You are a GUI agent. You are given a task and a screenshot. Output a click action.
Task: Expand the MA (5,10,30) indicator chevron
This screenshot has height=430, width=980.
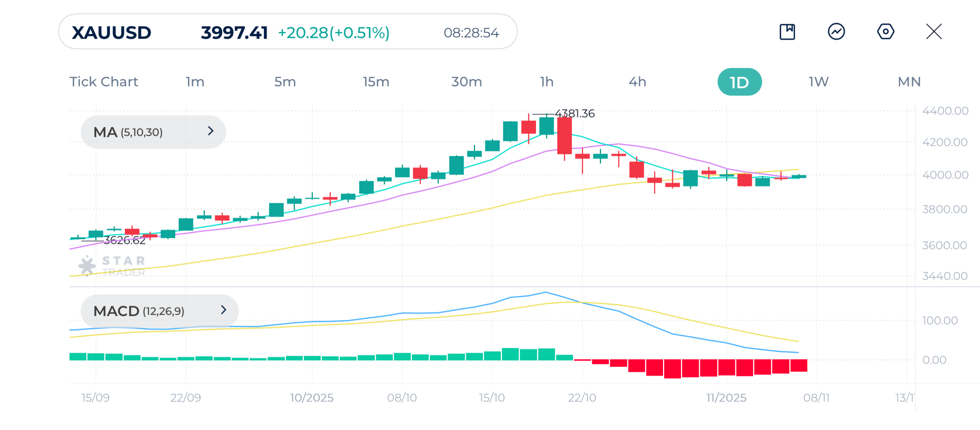click(x=211, y=131)
